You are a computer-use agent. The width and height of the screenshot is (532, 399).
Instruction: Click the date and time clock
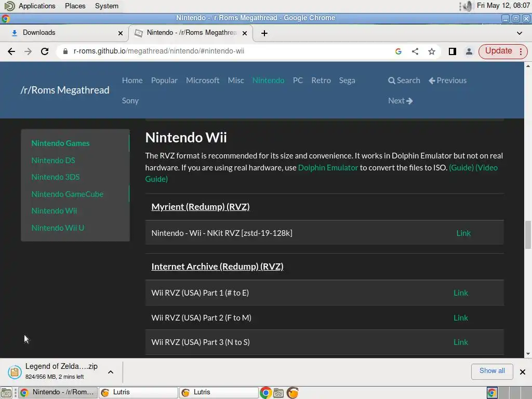coord(503,5)
